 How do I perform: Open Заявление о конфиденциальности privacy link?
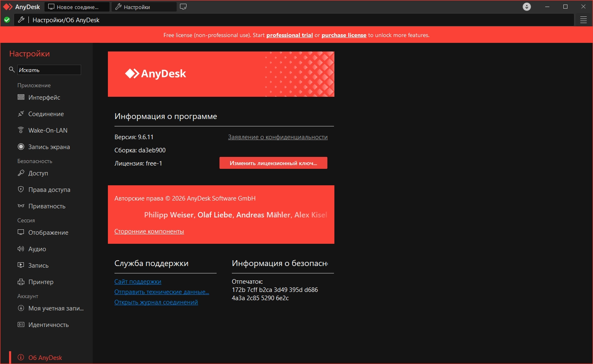tap(278, 137)
